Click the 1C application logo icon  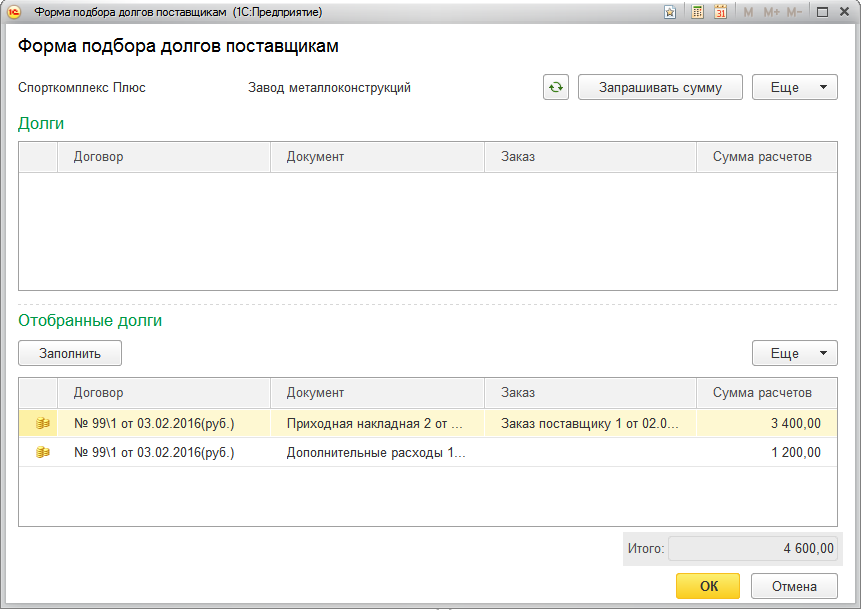point(14,12)
